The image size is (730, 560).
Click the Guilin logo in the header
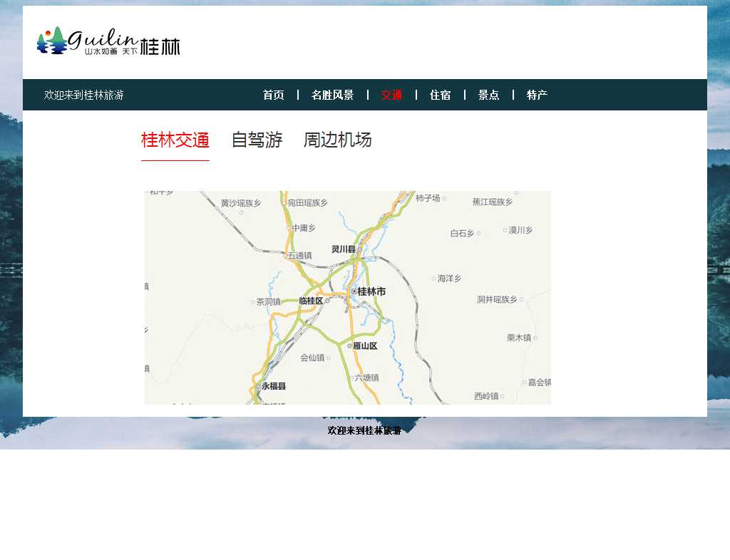[108, 41]
